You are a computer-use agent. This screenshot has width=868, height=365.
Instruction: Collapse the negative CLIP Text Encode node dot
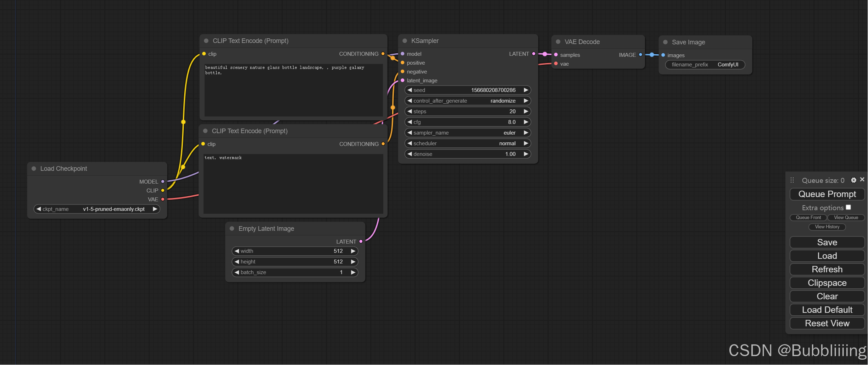(205, 131)
